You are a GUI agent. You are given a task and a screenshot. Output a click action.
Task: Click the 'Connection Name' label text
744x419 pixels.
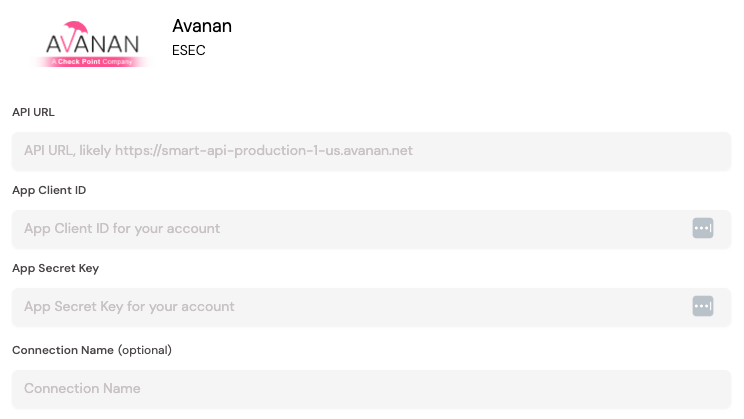click(63, 350)
